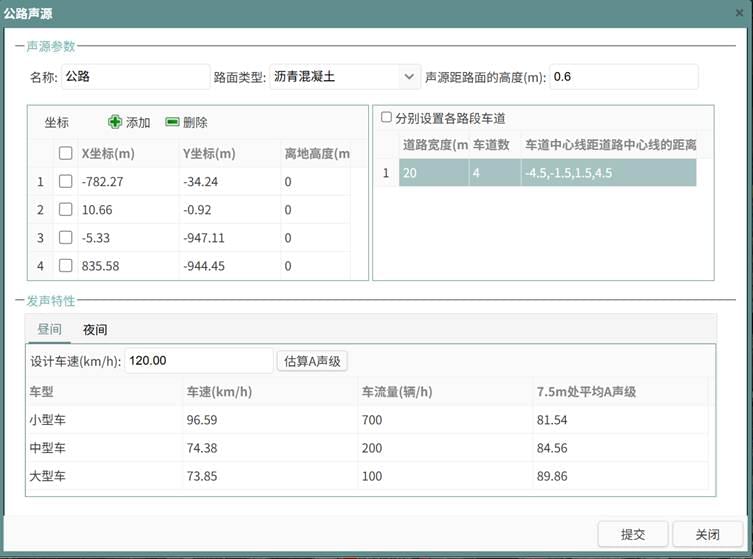Click the 关闭 button
Viewport: 753px width, 559px height.
click(708, 534)
